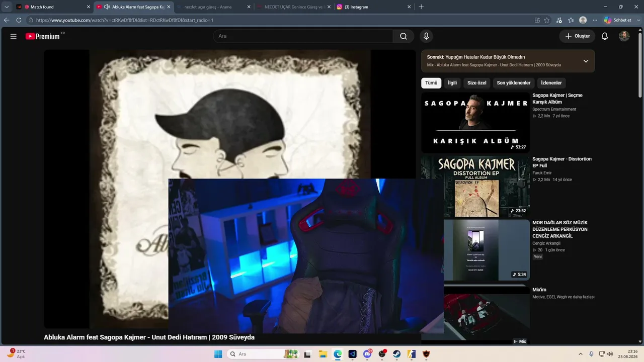This screenshot has height=362, width=644.
Task: Open the Windows Start menu
Action: pyautogui.click(x=218, y=354)
